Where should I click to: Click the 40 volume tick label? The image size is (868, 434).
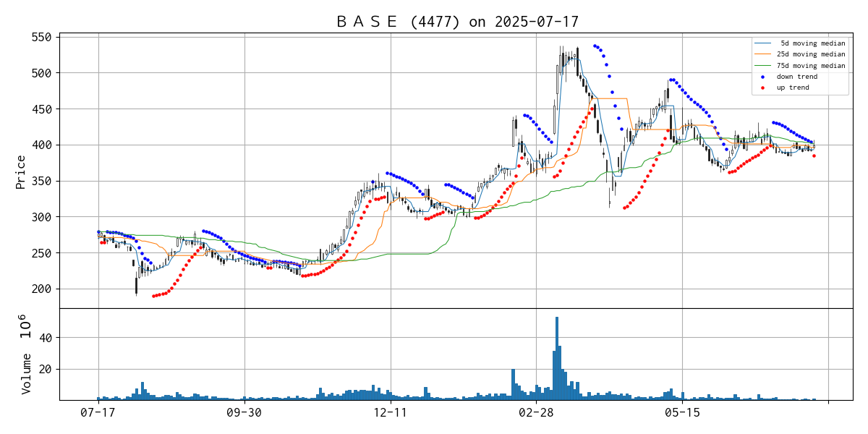46,338
